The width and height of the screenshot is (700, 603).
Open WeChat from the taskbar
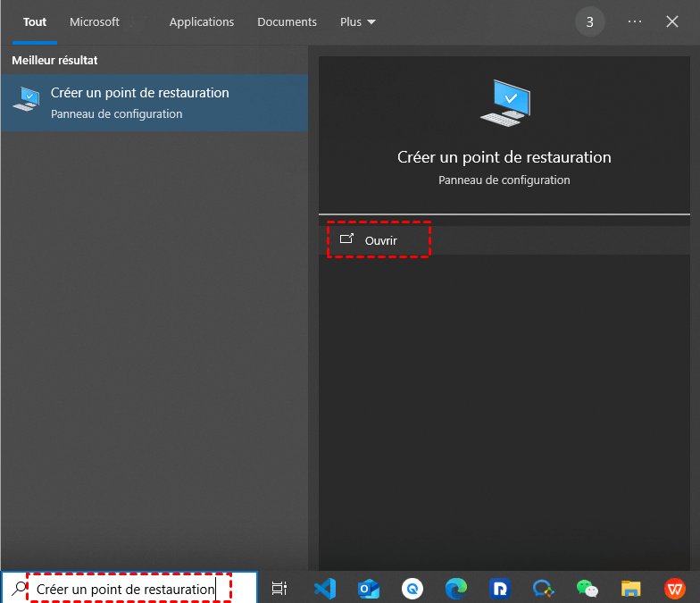tap(587, 588)
